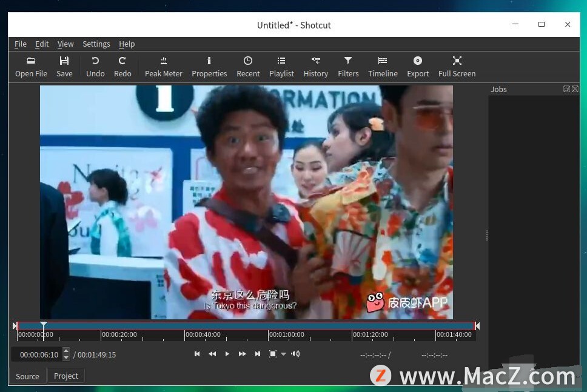
Task: Skip to the end of the clip
Action: [258, 354]
